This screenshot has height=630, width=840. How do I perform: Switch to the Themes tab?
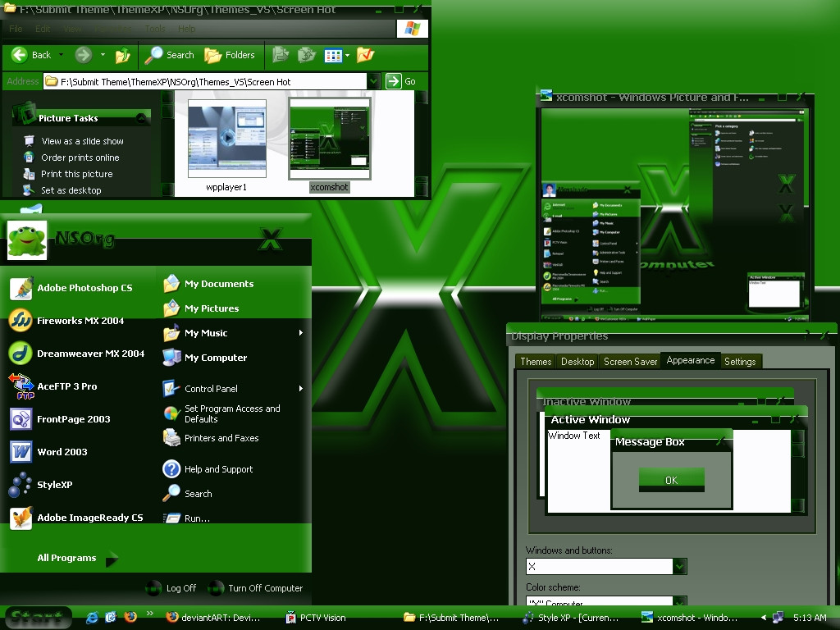click(536, 362)
